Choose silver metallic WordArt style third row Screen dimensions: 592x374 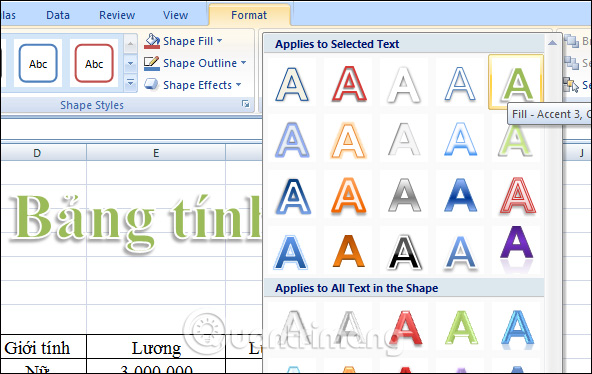coord(404,195)
